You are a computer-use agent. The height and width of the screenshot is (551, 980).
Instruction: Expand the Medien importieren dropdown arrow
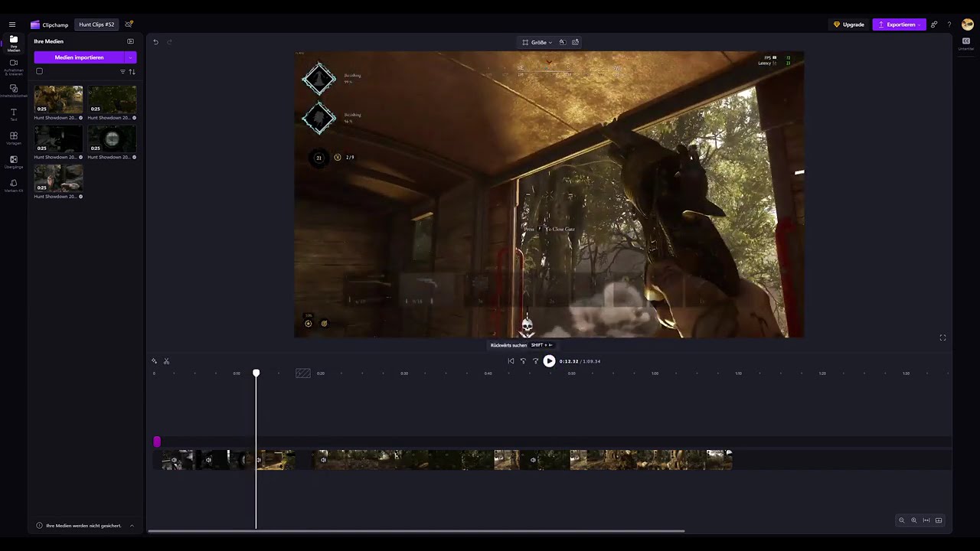pyautogui.click(x=131, y=57)
